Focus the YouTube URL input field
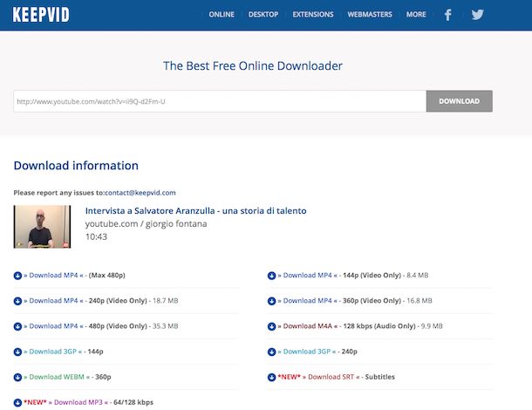The height and width of the screenshot is (410, 532). pyautogui.click(x=219, y=101)
